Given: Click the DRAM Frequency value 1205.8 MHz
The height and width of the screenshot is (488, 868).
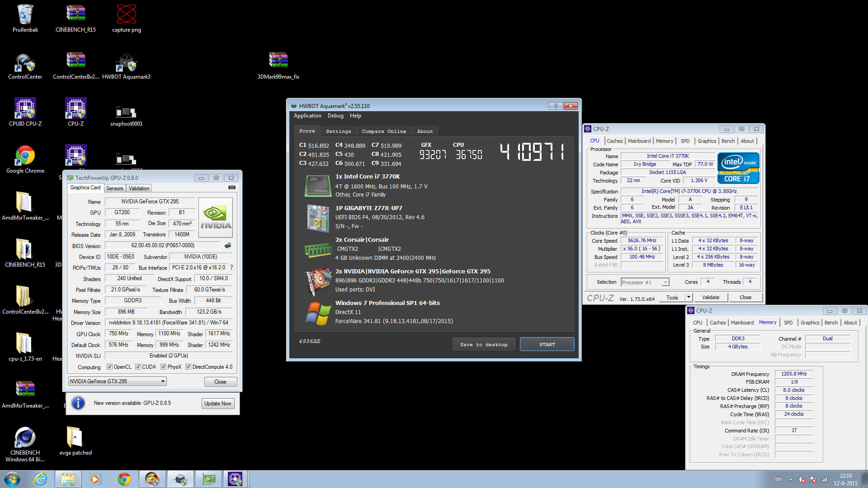Looking at the screenshot, I should (x=794, y=374).
